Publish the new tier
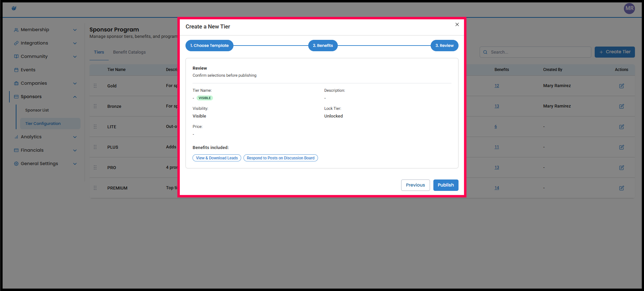This screenshot has height=291, width=644. coord(445,185)
